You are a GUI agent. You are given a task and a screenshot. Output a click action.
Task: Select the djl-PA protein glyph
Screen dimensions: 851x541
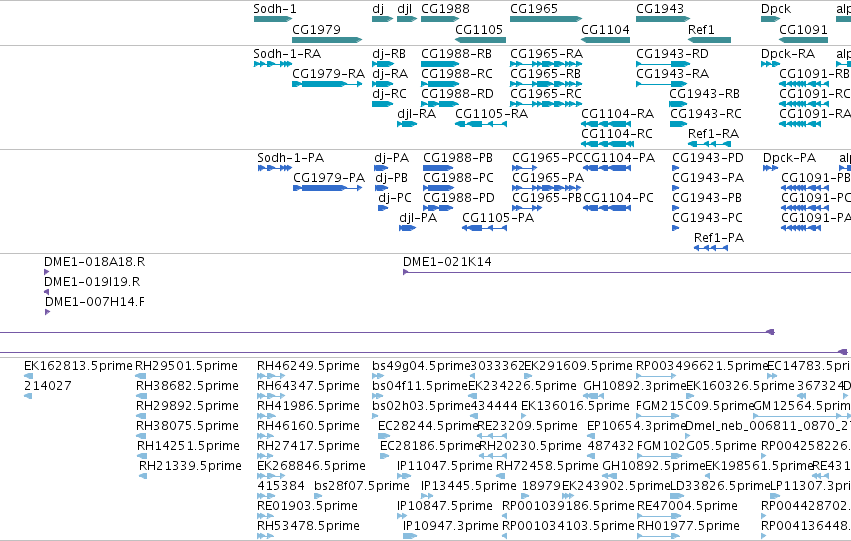pyautogui.click(x=408, y=228)
